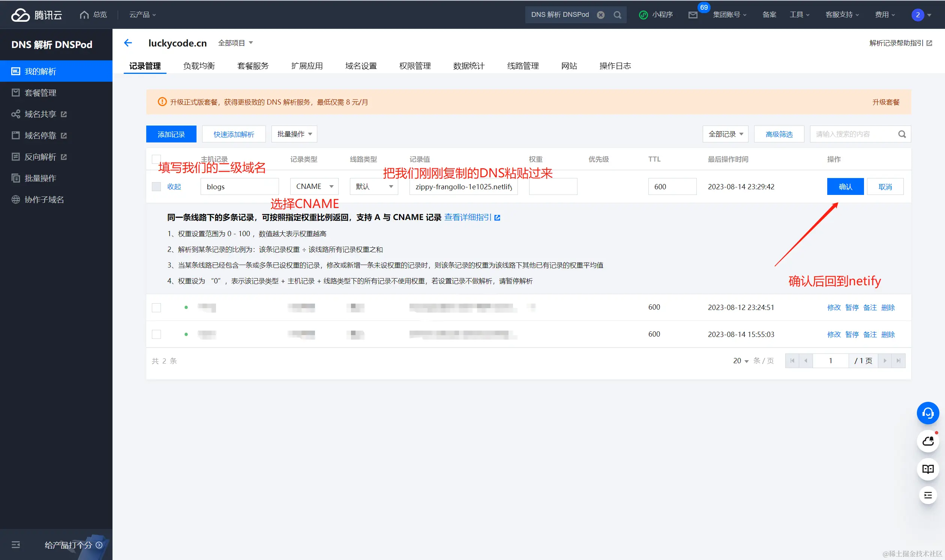945x560 pixels.
Task: Click the 取消 button
Action: click(x=885, y=186)
